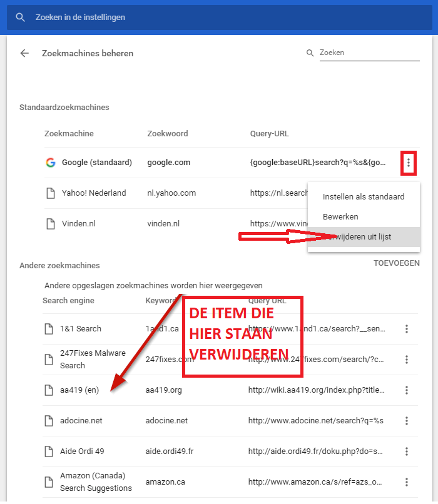Select the 'Aide Ordi 49' engine name
438x504 pixels.
click(82, 451)
